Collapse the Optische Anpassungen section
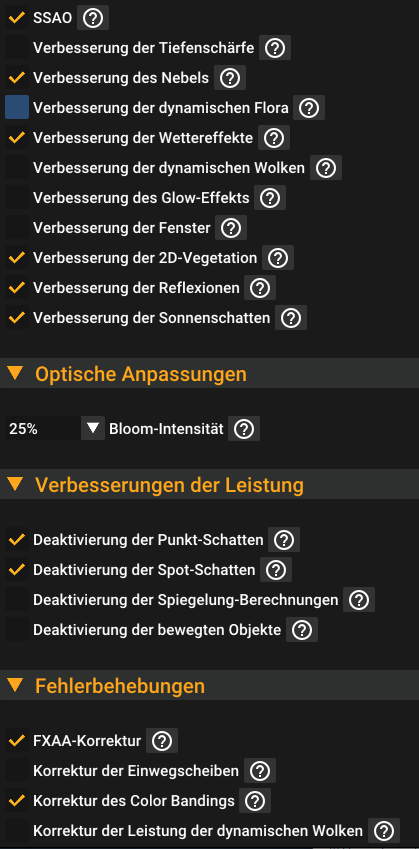 [x=16, y=373]
